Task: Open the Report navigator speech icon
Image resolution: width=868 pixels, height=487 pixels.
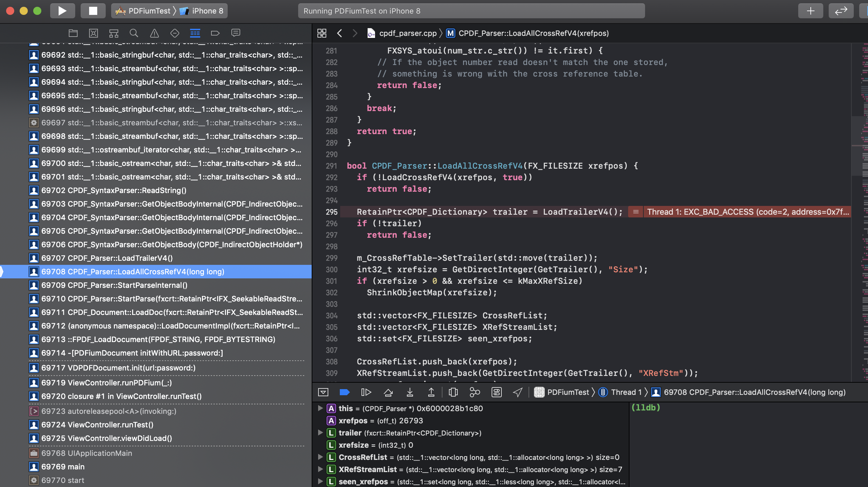Action: pos(236,33)
